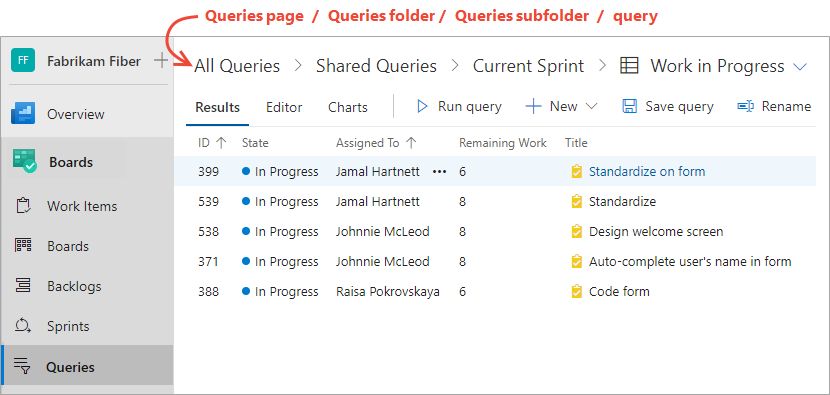Click task icon for Standardize on form

[576, 172]
